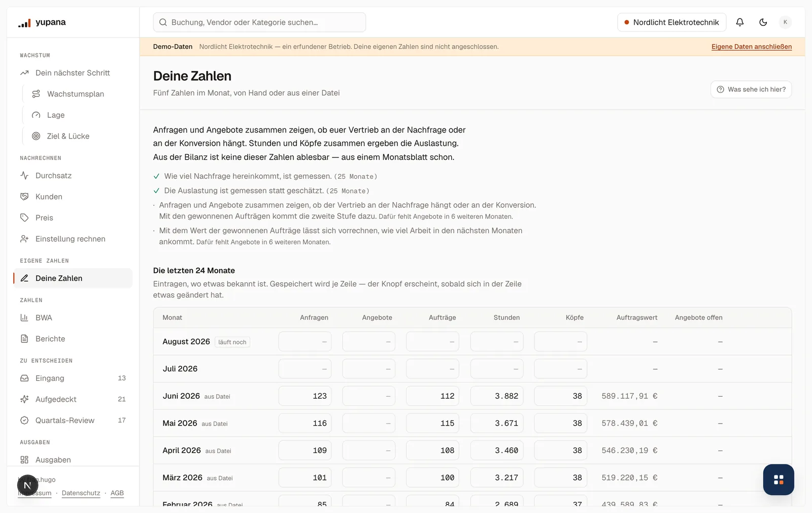812x513 pixels.
Task: Edit April 2026 Aufträge value 108
Action: click(433, 451)
